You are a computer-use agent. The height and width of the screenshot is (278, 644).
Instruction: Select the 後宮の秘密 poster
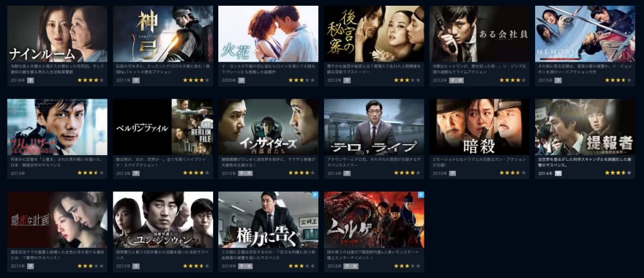(x=374, y=33)
